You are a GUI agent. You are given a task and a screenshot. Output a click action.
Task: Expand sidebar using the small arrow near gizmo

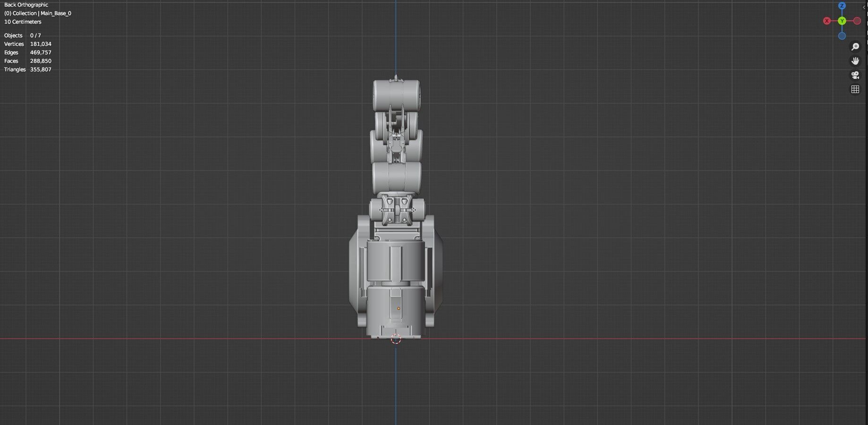pyautogui.click(x=864, y=7)
